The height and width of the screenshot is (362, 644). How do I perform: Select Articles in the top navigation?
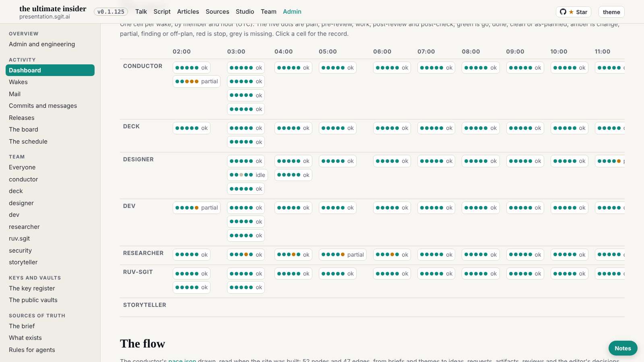(x=188, y=12)
